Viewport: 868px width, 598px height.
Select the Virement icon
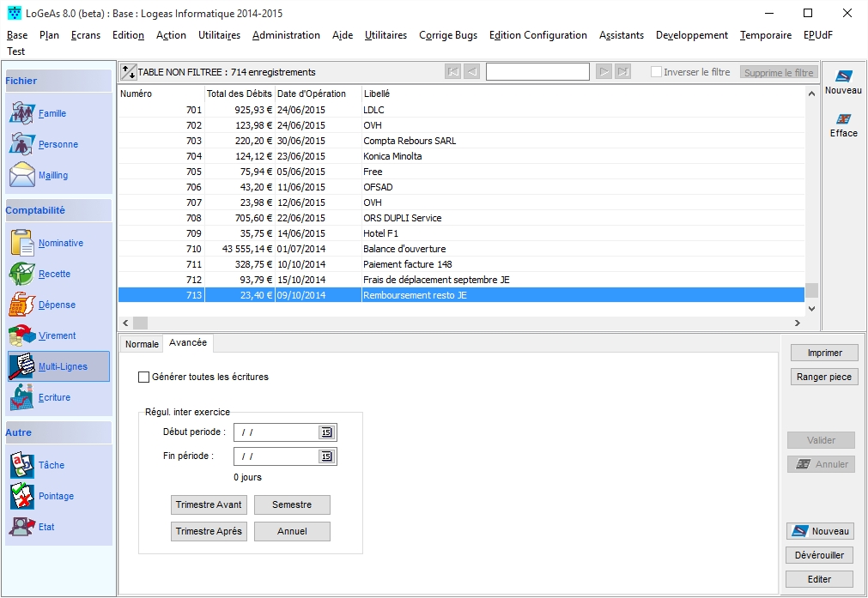[x=21, y=335]
